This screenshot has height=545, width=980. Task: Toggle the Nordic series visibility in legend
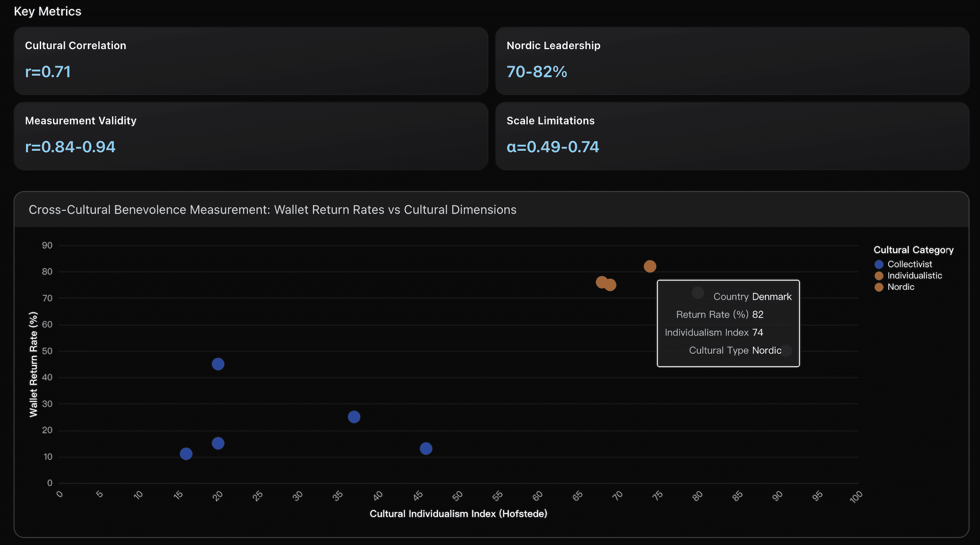click(900, 287)
